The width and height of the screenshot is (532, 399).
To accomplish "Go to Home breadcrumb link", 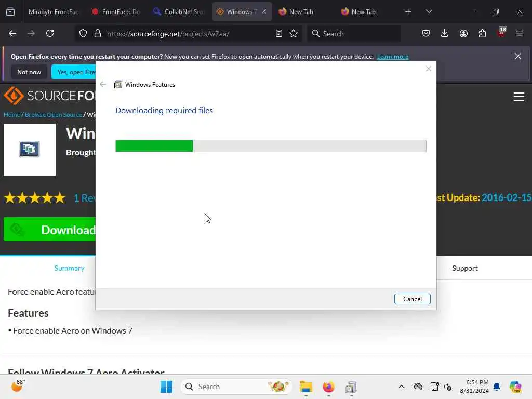I will [12, 115].
